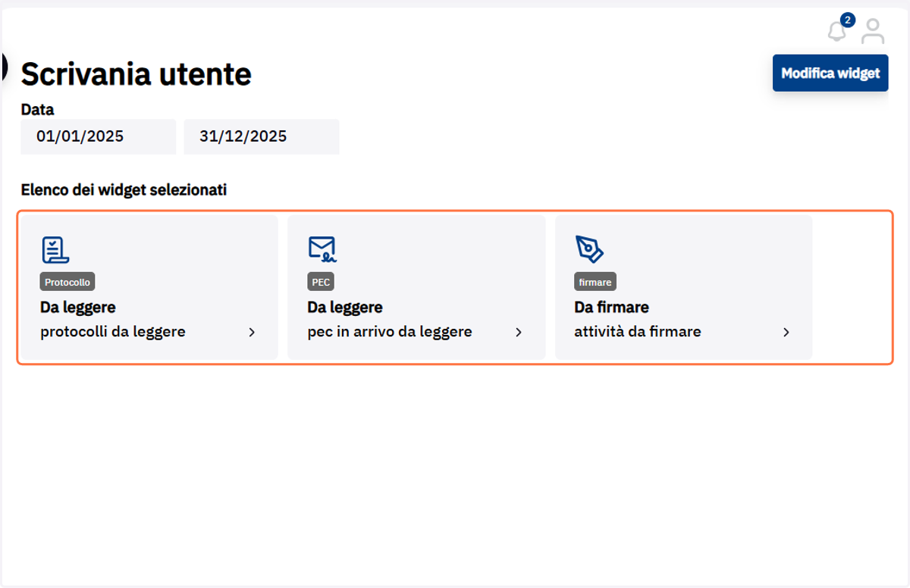Screen dimensions: 910x588
Task: Expand chevron next to protocolli da leggere
Action: 252,332
